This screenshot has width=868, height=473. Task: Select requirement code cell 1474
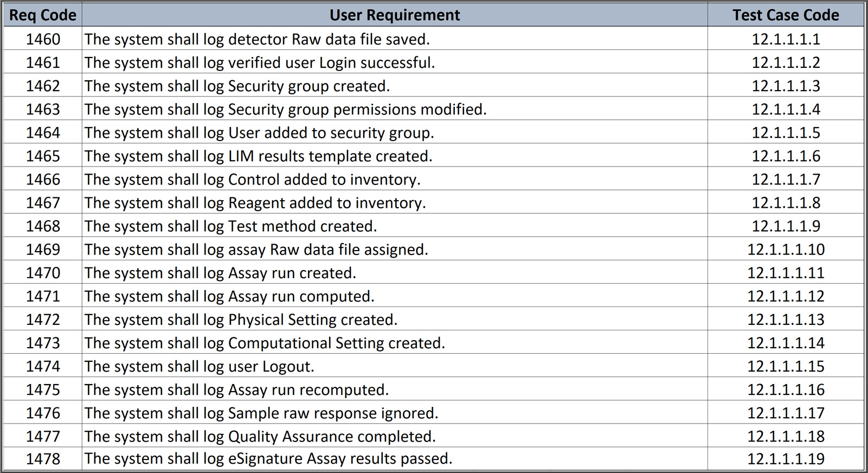[x=43, y=365]
